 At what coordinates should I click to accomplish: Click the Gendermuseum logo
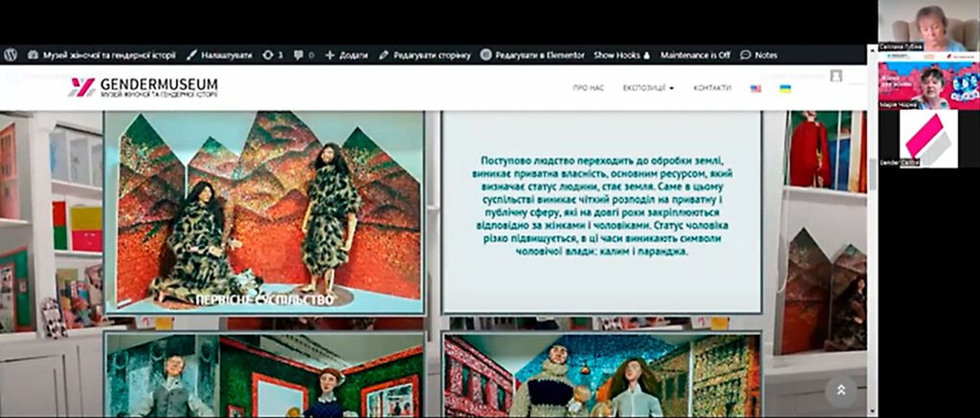click(x=144, y=87)
